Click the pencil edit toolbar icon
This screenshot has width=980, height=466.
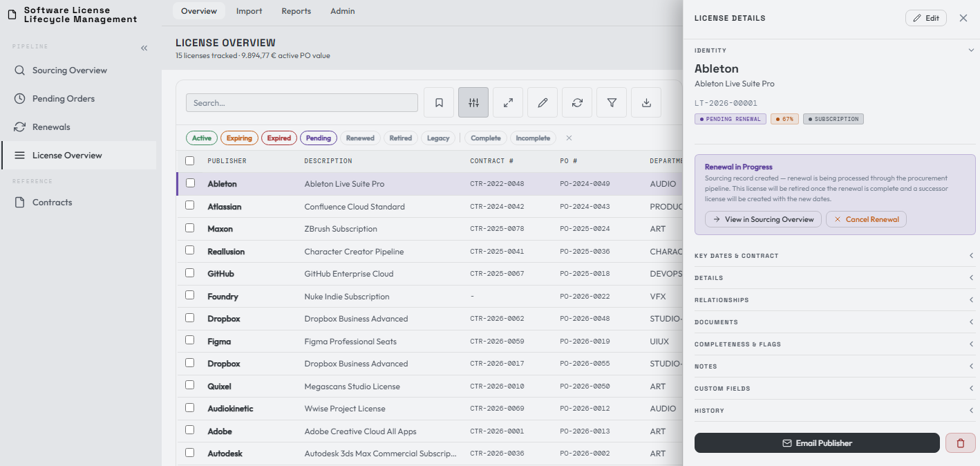(543, 102)
